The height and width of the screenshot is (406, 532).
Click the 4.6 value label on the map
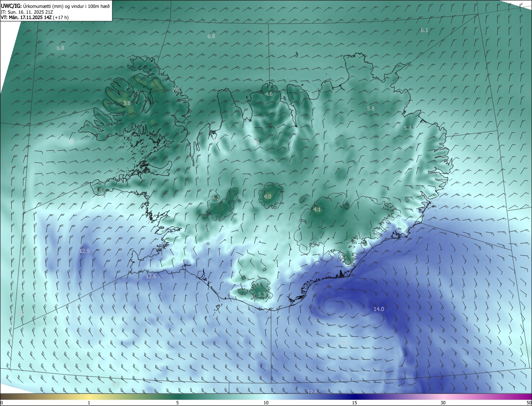coord(269,94)
